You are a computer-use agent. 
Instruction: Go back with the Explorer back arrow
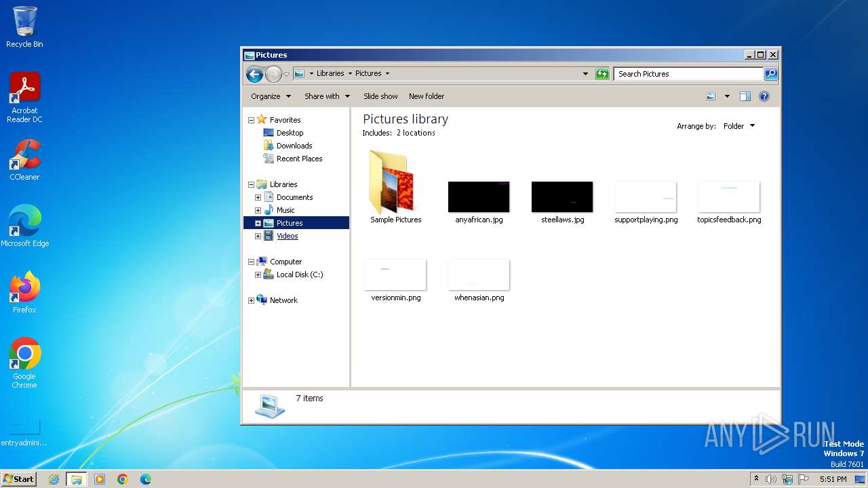coord(254,74)
